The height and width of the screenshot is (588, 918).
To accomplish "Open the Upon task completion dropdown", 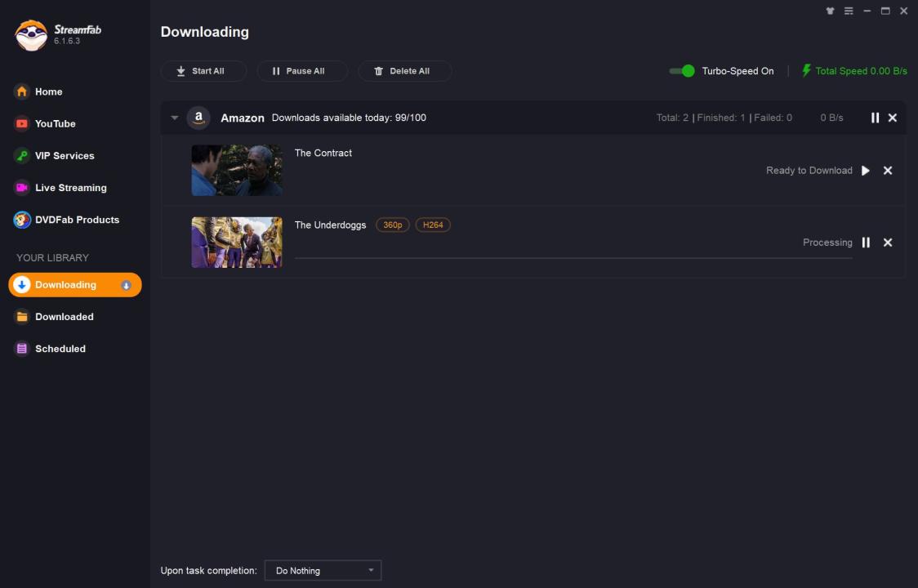I will click(323, 570).
